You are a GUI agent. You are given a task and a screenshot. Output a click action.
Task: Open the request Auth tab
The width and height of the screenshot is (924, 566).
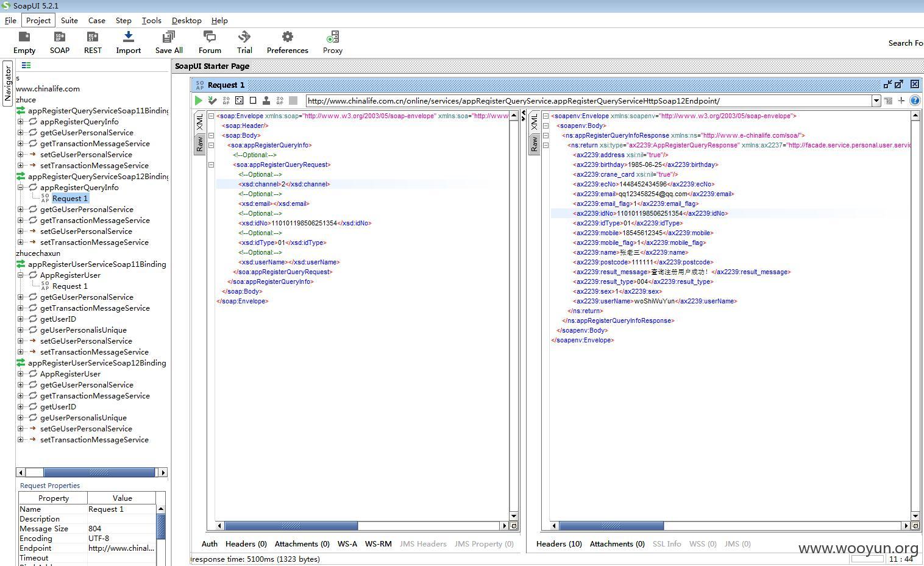210,544
